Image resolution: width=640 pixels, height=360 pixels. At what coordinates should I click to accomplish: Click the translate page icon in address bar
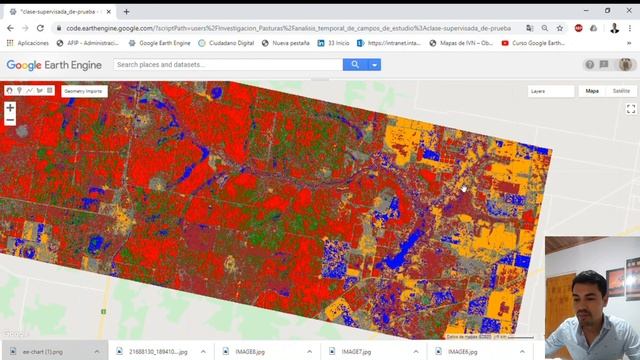pos(530,28)
